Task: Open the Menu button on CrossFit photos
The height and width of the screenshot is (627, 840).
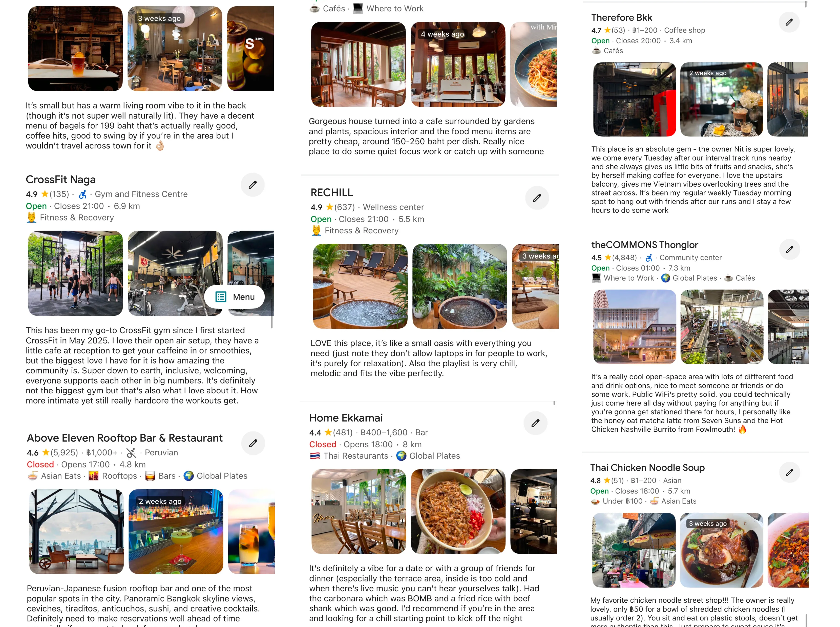Action: click(235, 297)
